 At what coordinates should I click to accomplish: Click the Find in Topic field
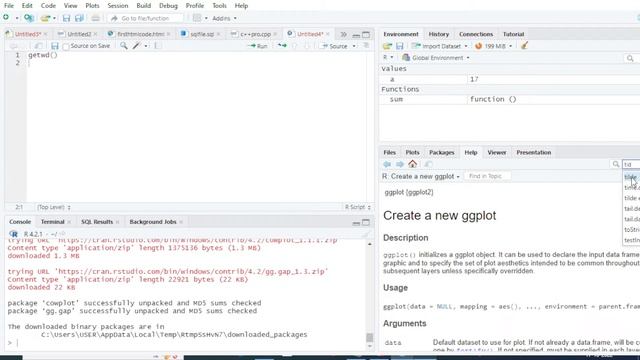tap(487, 176)
